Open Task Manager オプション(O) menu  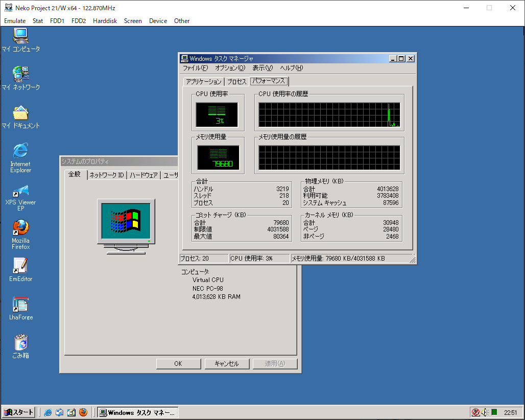tap(230, 68)
